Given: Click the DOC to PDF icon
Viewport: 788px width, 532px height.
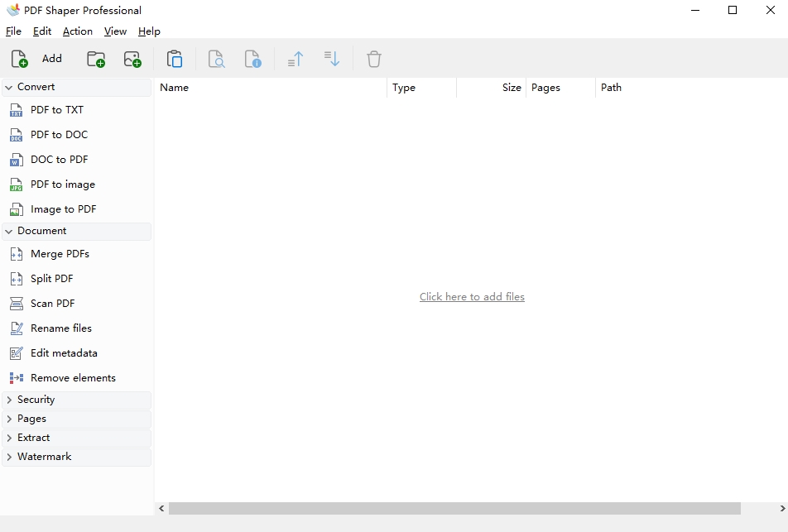Looking at the screenshot, I should 16,160.
